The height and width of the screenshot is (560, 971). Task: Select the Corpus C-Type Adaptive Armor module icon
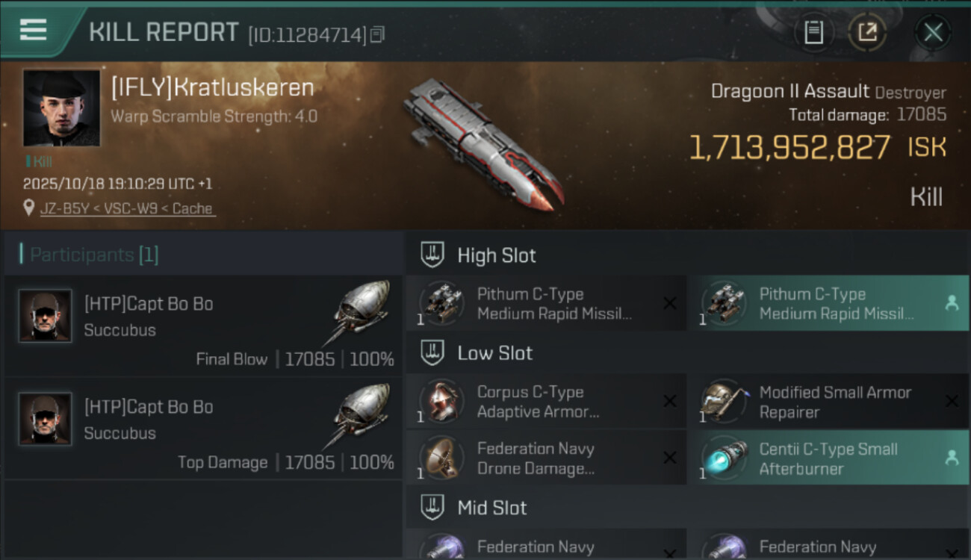[x=441, y=401]
